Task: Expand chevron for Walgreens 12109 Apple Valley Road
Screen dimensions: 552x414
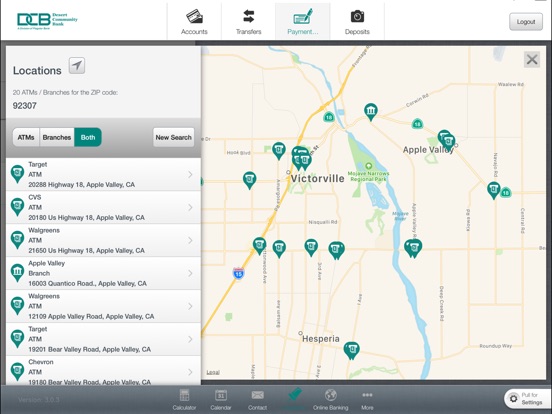Action: coord(190,306)
